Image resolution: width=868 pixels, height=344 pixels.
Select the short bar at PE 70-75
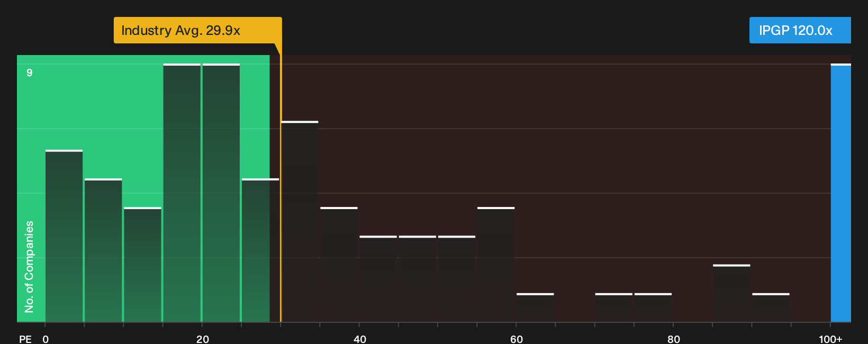pyautogui.click(x=614, y=307)
